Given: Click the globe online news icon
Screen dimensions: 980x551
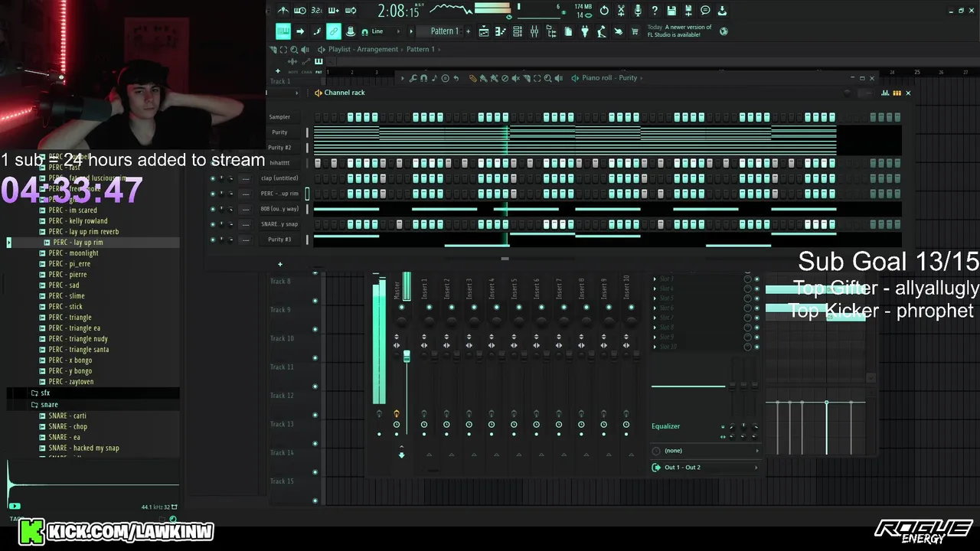Looking at the screenshot, I should 724,31.
